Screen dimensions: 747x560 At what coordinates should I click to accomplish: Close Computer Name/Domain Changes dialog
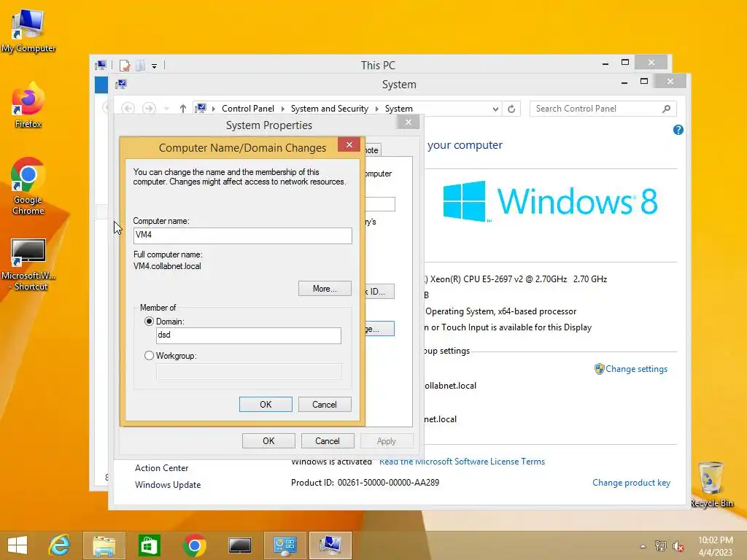[349, 145]
